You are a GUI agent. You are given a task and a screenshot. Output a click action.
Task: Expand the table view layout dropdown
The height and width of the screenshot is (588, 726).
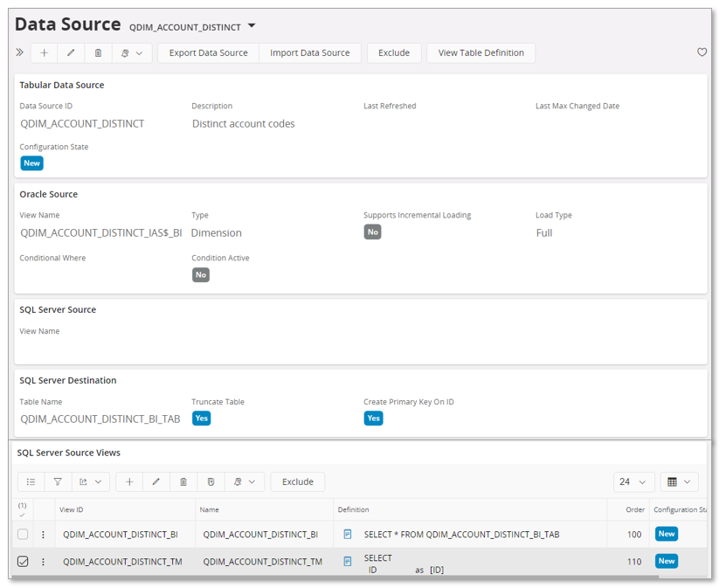point(679,481)
